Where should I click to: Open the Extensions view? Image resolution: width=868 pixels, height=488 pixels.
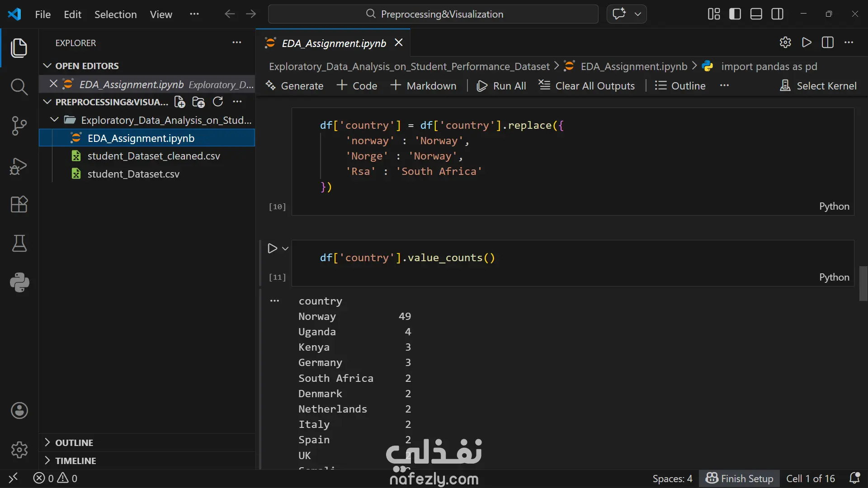point(19,204)
